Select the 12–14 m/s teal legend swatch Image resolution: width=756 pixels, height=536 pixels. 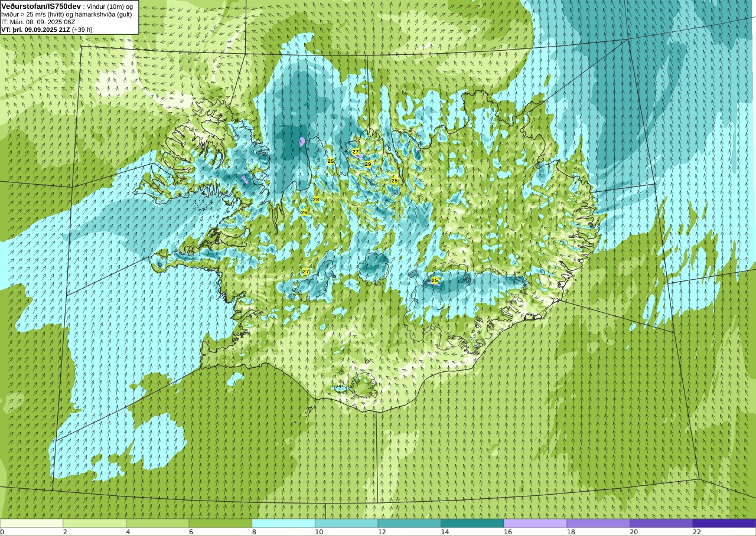409,523
